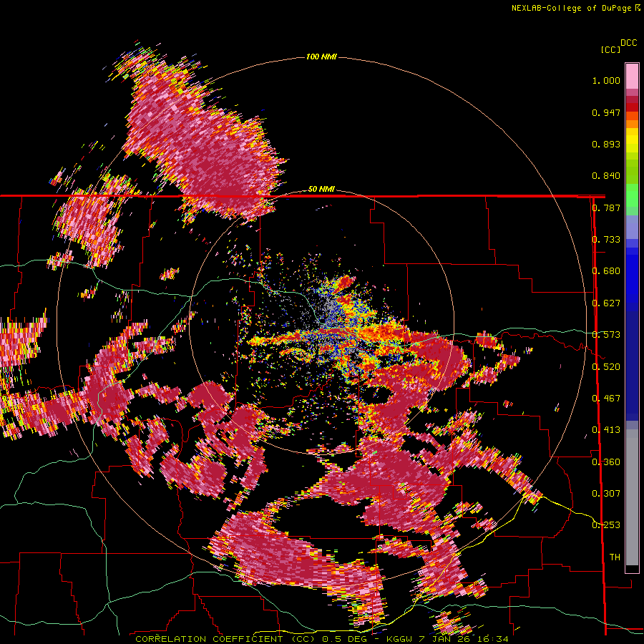Select the 0.520 legend value
This screenshot has width=644, height=644.
606,367
